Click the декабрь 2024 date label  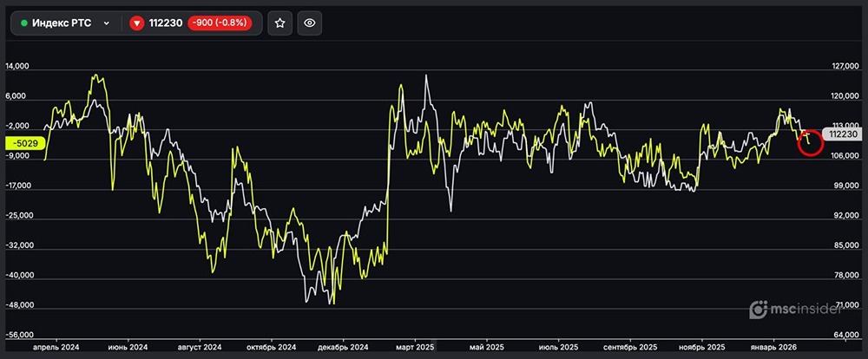pyautogui.click(x=345, y=346)
